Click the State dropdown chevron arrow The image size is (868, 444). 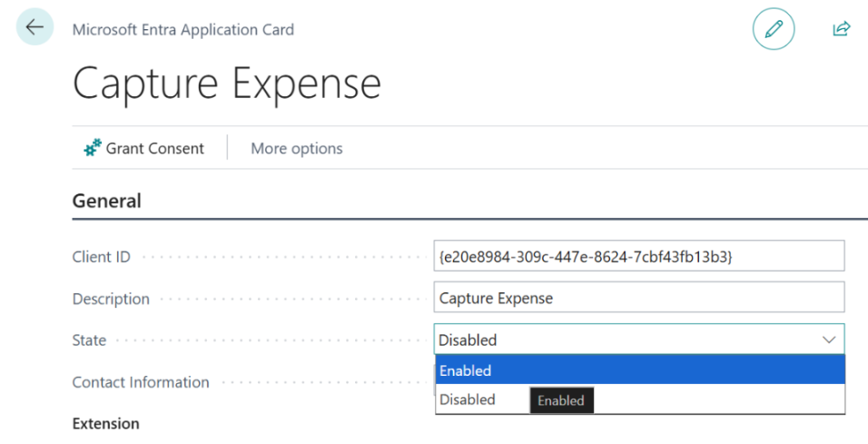point(829,340)
